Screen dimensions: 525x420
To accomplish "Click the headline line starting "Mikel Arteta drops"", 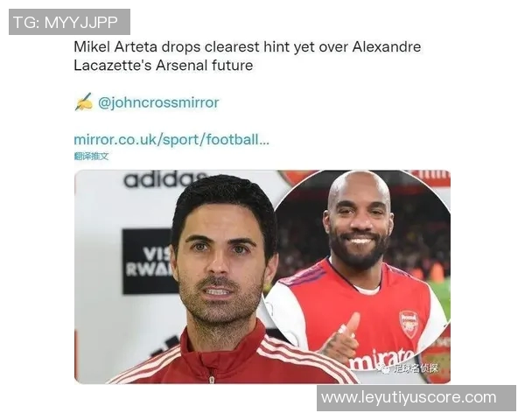I will point(248,47).
